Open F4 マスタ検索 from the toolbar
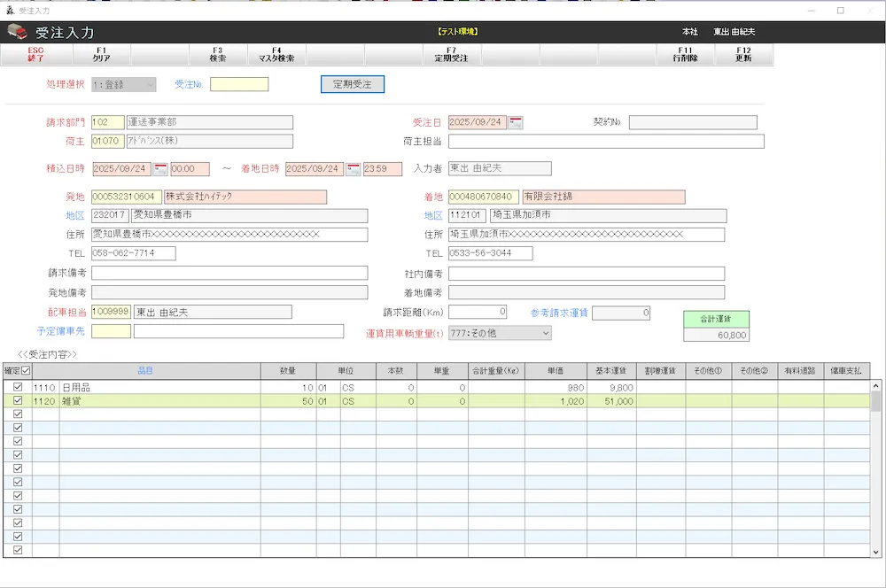 pyautogui.click(x=276, y=55)
